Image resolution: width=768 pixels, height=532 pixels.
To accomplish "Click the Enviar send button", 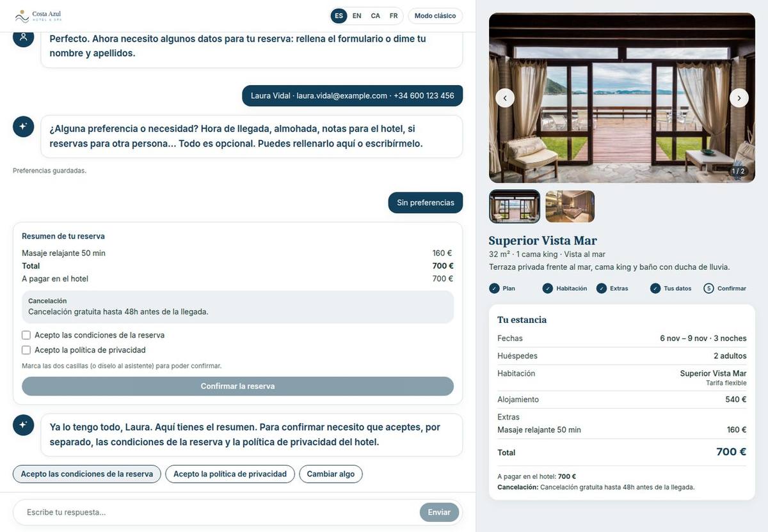I will (x=439, y=512).
